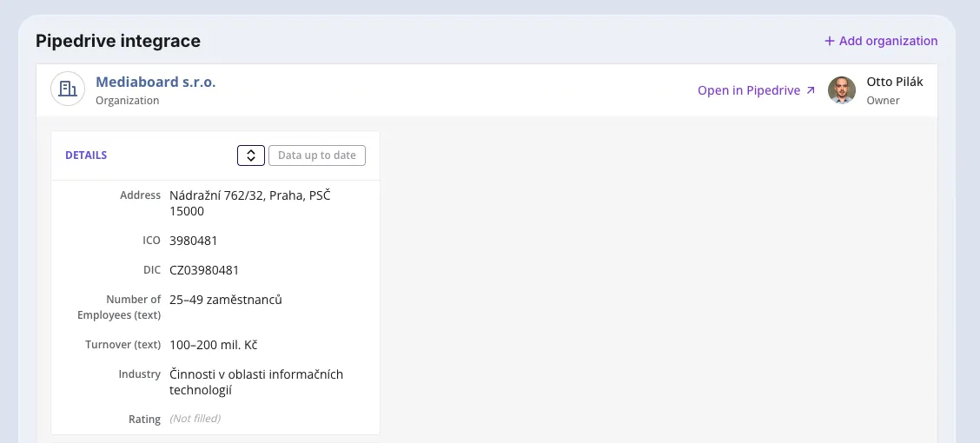Click the Number of Employees (text) label
This screenshot has width=980, height=443.
point(119,307)
